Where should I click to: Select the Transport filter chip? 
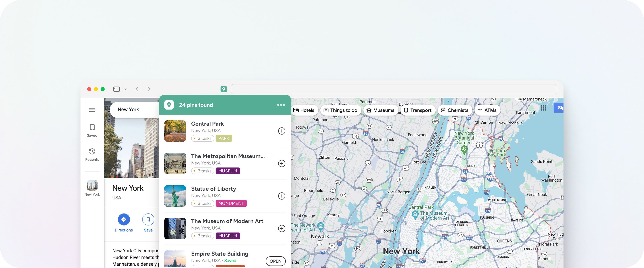(418, 110)
